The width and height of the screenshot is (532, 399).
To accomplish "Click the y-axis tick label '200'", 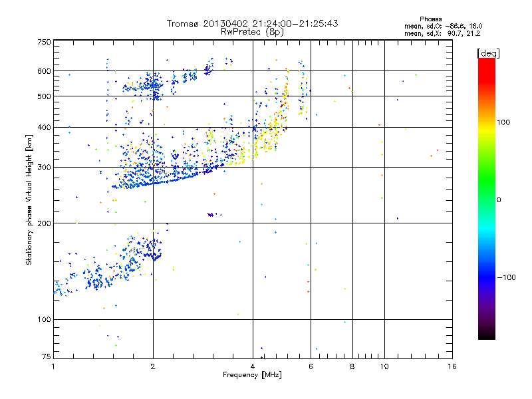I will [45, 223].
